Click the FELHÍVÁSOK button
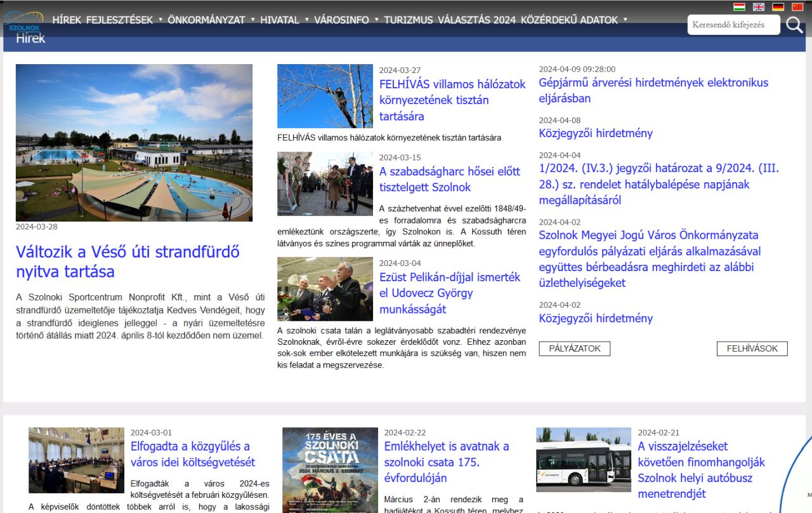The height and width of the screenshot is (513, 812). tap(752, 349)
